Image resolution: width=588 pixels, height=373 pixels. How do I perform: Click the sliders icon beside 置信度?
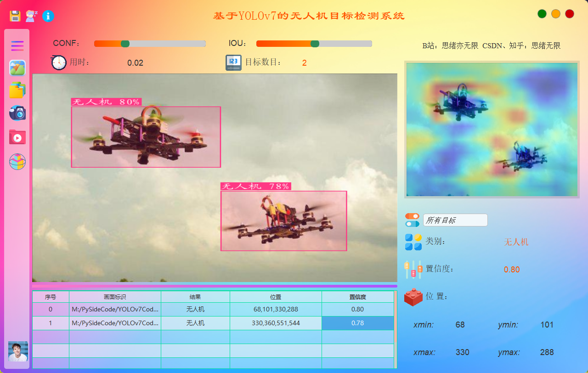tap(413, 269)
